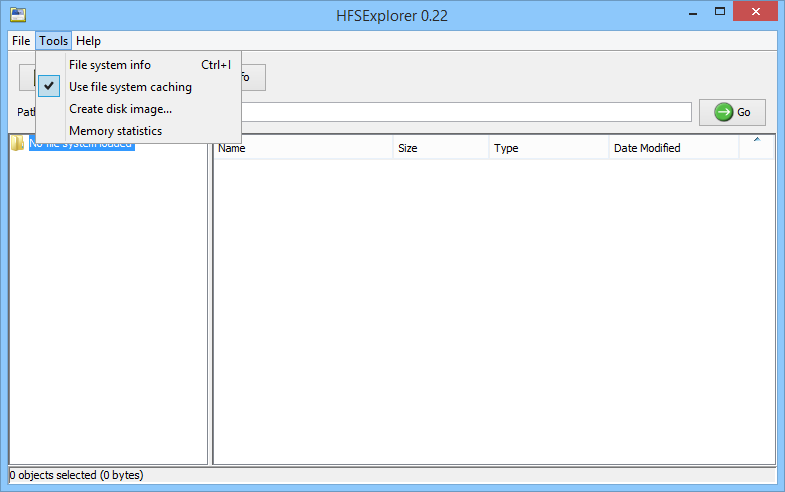Click into the Path input field
This screenshot has width=785, height=492.
click(466, 112)
